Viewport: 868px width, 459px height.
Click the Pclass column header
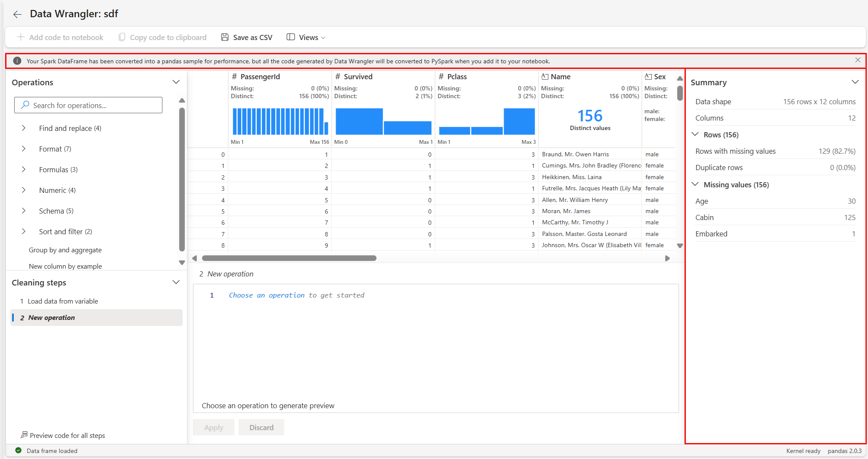pyautogui.click(x=457, y=76)
